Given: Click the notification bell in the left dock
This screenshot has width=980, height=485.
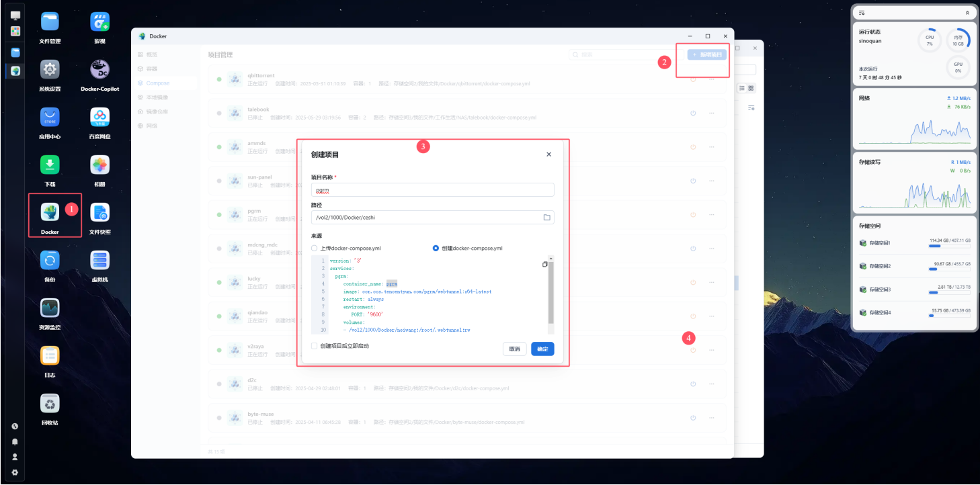Looking at the screenshot, I should pyautogui.click(x=15, y=441).
